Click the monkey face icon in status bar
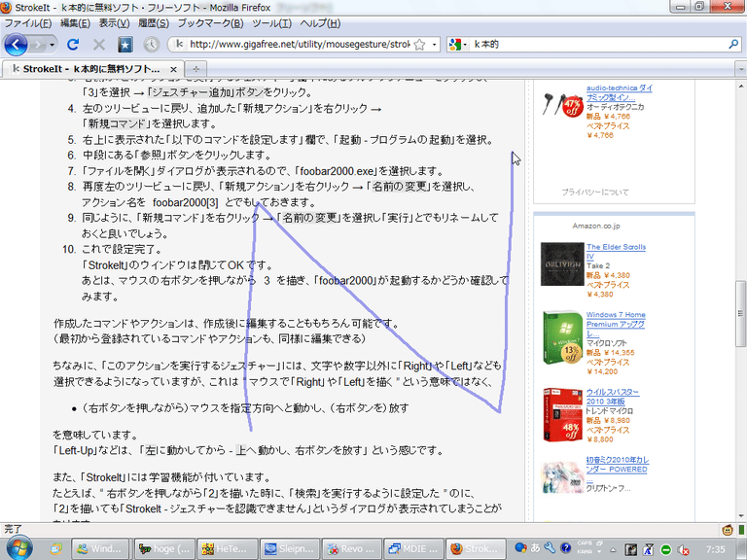Viewport: 747px width, 560px height. 727,530
